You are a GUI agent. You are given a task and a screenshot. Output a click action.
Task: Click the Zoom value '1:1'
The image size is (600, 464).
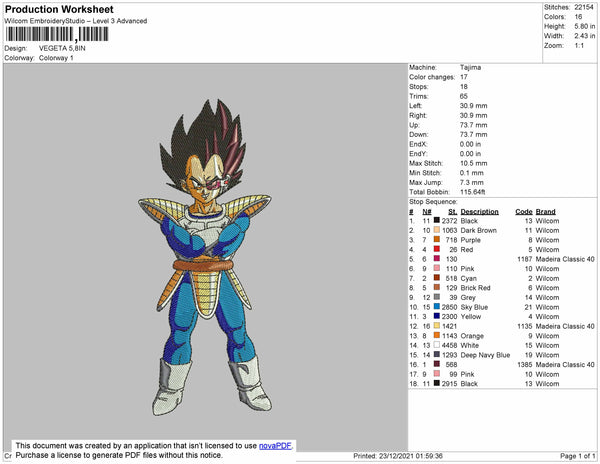point(579,46)
